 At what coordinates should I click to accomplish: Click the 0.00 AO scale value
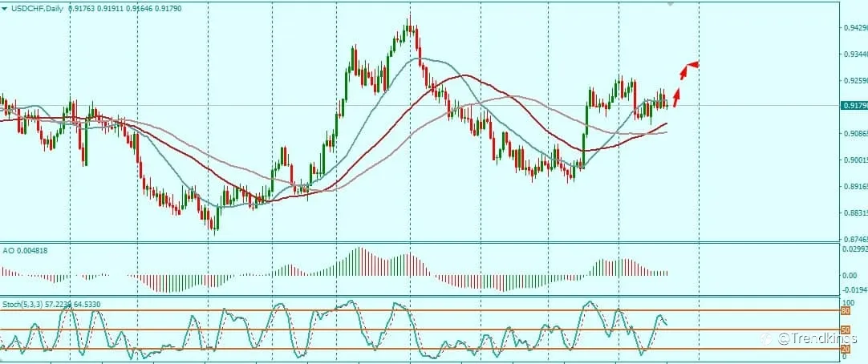coord(850,276)
